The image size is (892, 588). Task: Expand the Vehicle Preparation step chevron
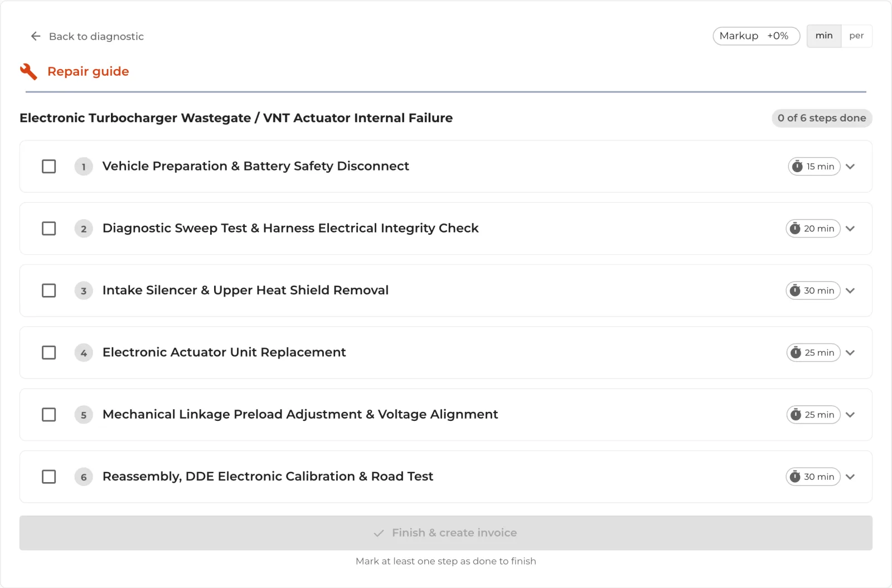(850, 167)
